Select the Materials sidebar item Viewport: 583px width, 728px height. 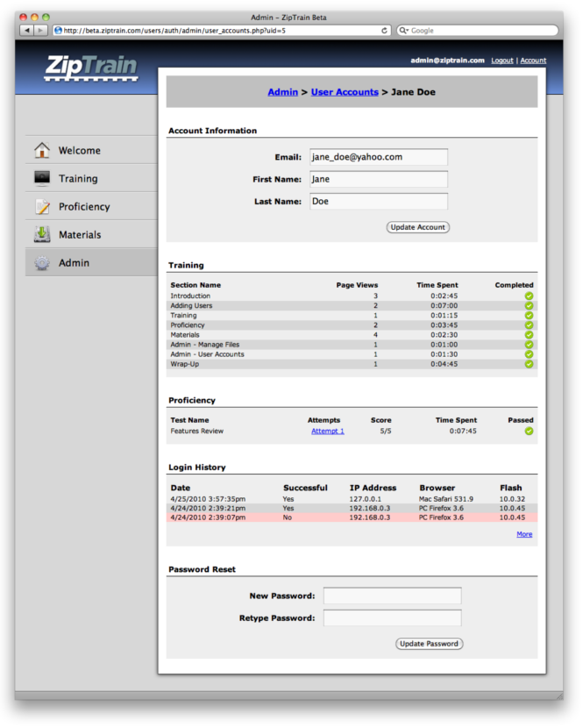tap(91, 234)
